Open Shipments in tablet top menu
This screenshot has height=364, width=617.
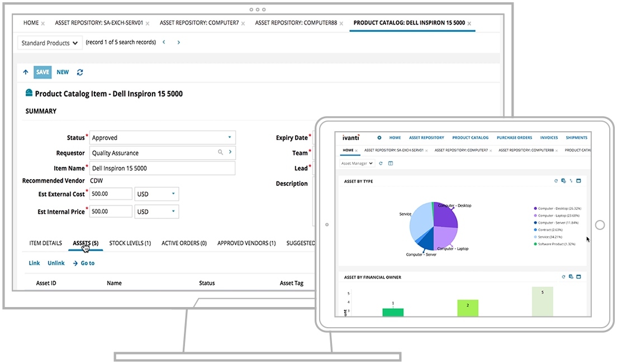pyautogui.click(x=576, y=137)
